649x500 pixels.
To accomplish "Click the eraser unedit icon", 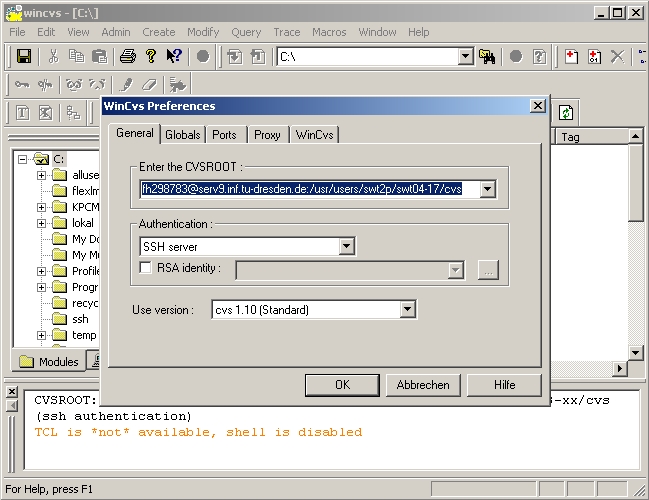I will click(149, 85).
